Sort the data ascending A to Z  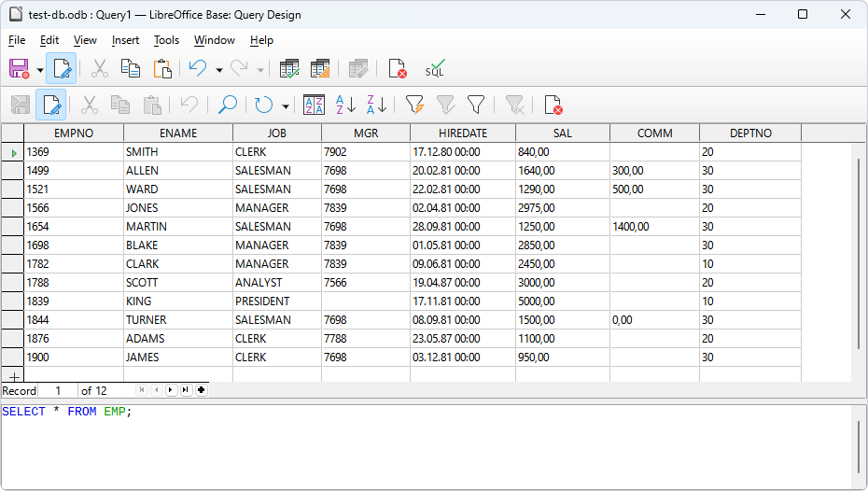tap(345, 105)
